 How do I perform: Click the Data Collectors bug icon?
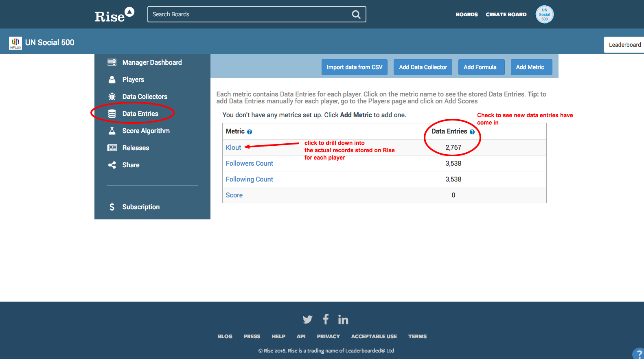click(112, 96)
